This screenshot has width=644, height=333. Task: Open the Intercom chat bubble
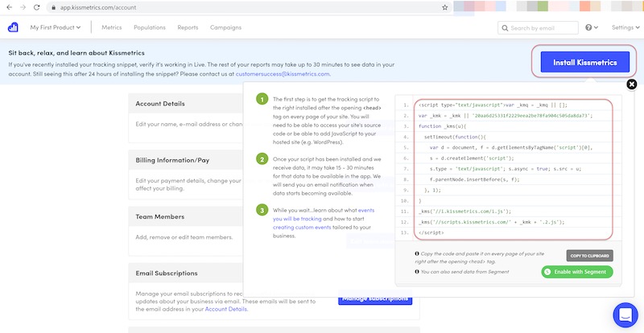(x=625, y=315)
